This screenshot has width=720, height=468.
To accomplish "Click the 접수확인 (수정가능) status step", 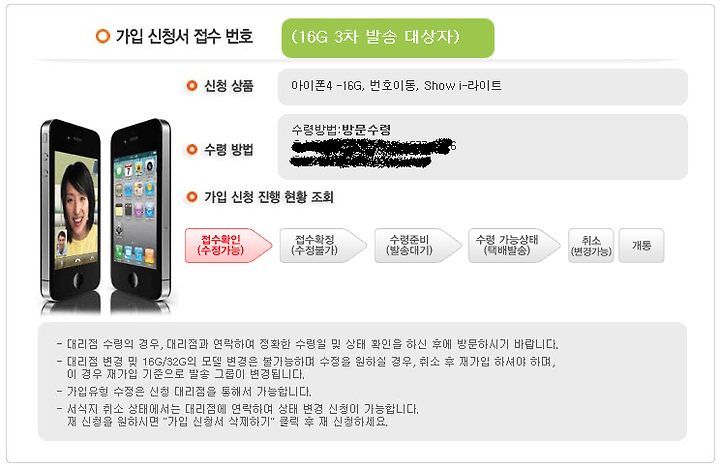I will pyautogui.click(x=228, y=245).
